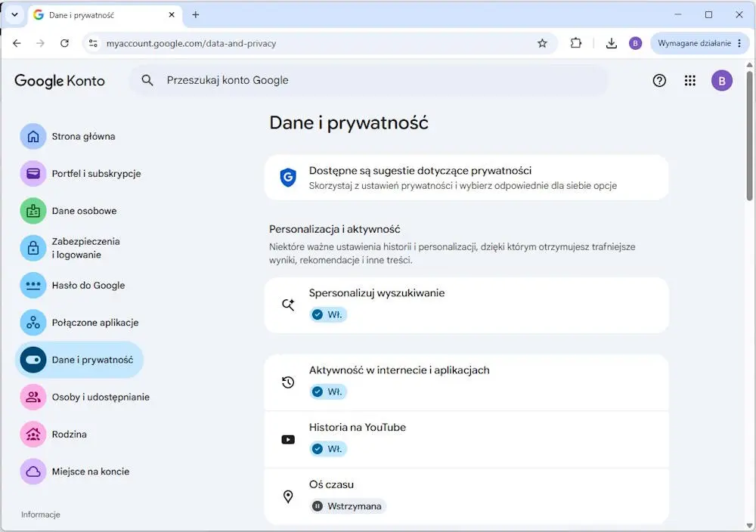756x532 pixels.
Task: Click the Hasło do Google password icon
Action: tap(33, 286)
